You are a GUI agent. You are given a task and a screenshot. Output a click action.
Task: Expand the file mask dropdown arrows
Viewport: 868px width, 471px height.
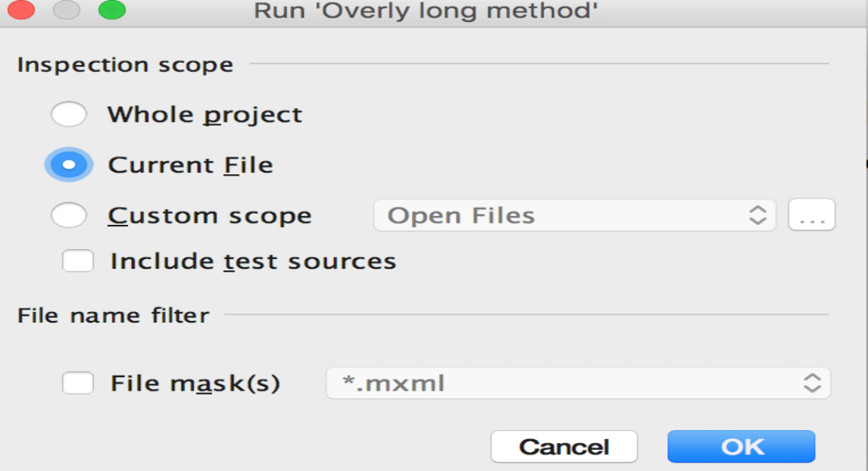[812, 383]
